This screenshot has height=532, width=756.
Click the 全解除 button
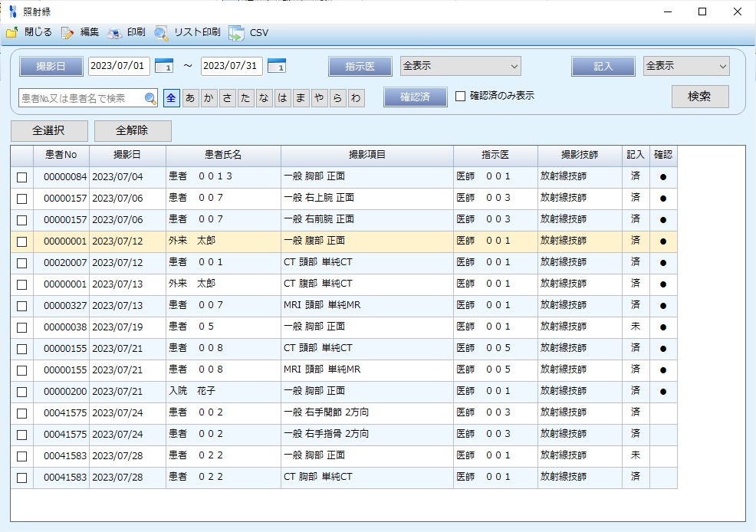click(133, 131)
